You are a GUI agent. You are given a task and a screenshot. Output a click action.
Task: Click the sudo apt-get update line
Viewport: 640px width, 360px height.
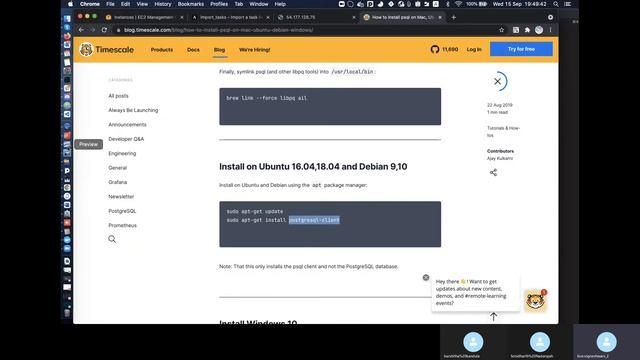tap(255, 211)
